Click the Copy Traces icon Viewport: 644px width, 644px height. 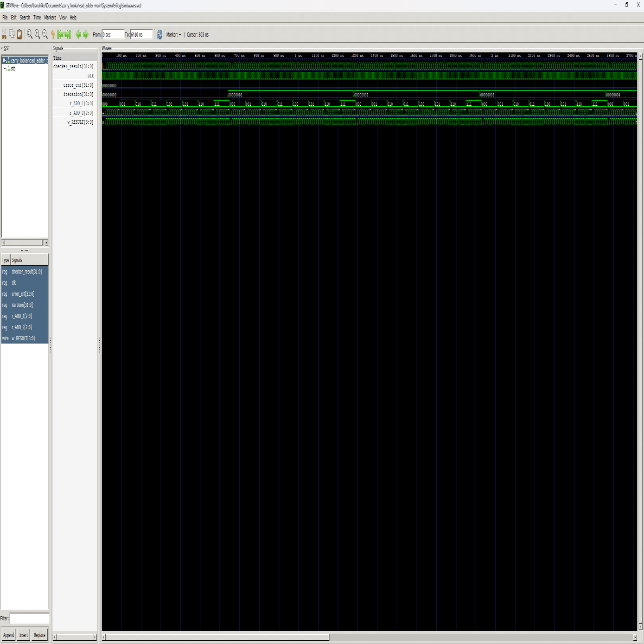pos(12,34)
